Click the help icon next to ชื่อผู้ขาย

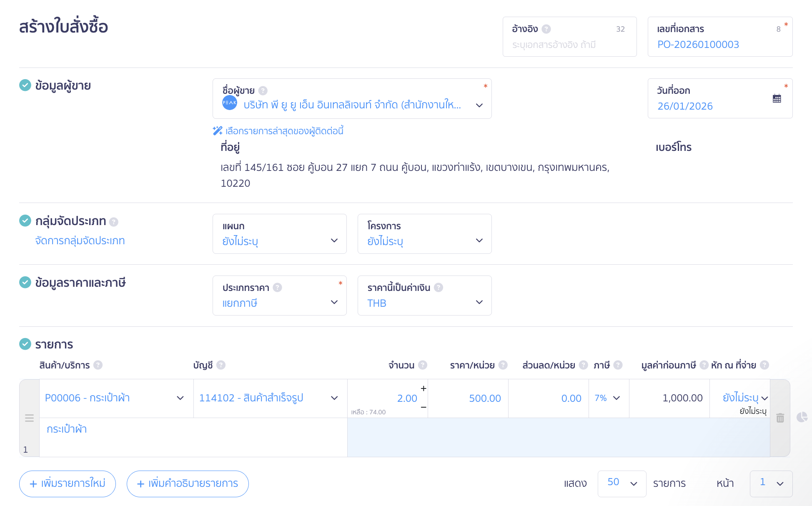263,90
